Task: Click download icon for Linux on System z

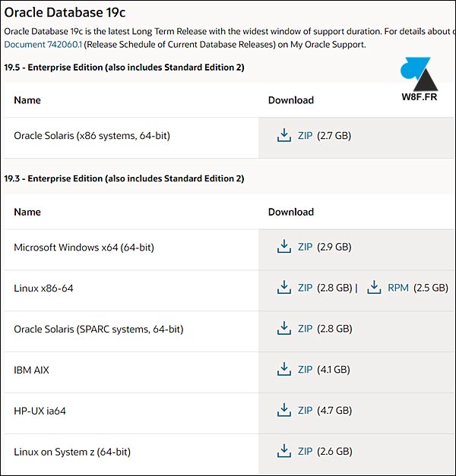Action: tap(284, 451)
